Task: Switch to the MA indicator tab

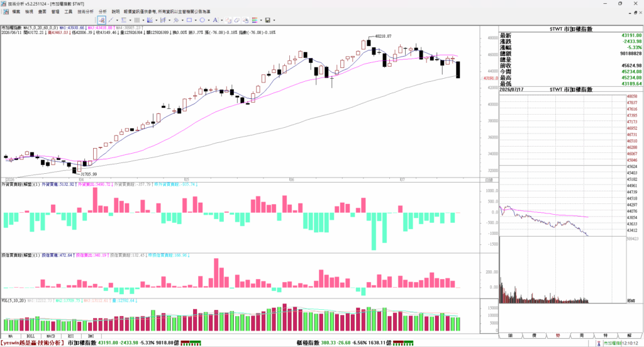Action: pos(10,336)
